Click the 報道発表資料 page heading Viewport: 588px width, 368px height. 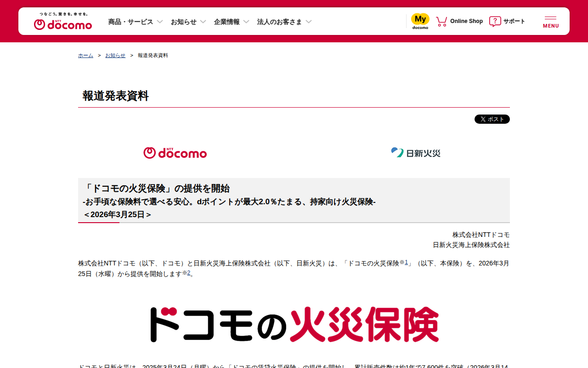coord(116,96)
